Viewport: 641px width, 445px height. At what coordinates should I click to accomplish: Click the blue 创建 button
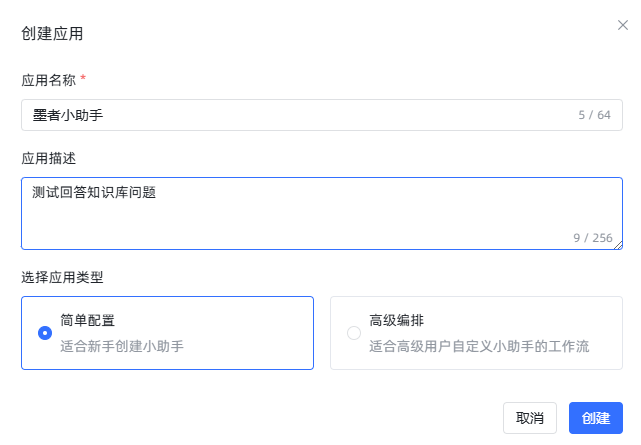click(596, 418)
